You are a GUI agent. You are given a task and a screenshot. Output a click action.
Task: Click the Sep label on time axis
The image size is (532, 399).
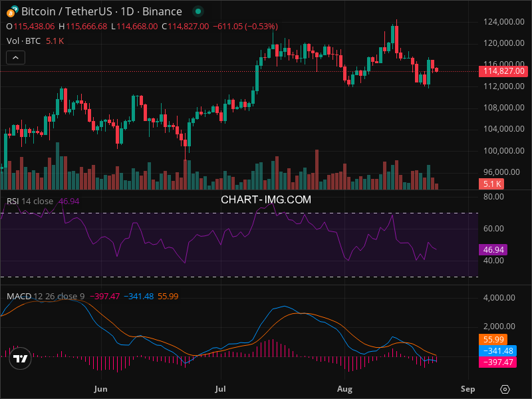point(467,388)
